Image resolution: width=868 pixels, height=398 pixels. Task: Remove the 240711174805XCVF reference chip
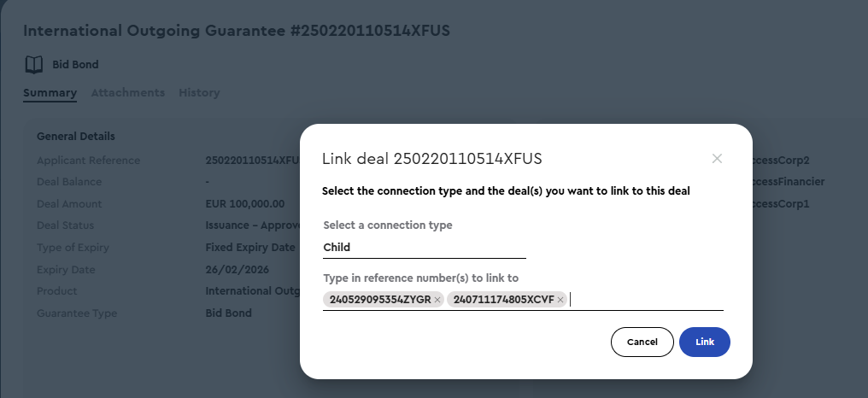point(560,300)
